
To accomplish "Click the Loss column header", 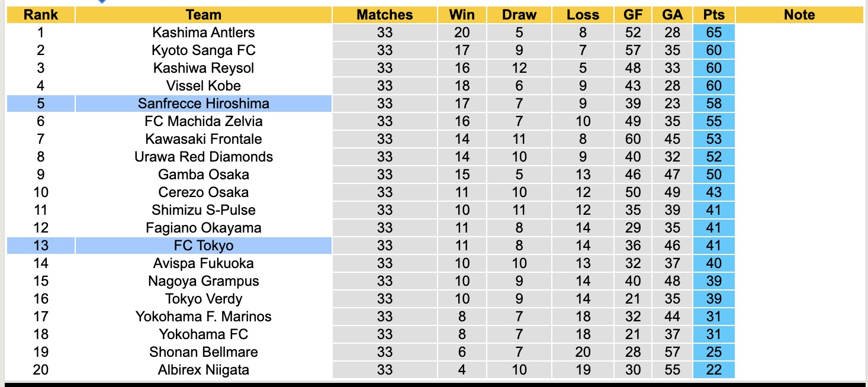I will tap(583, 15).
